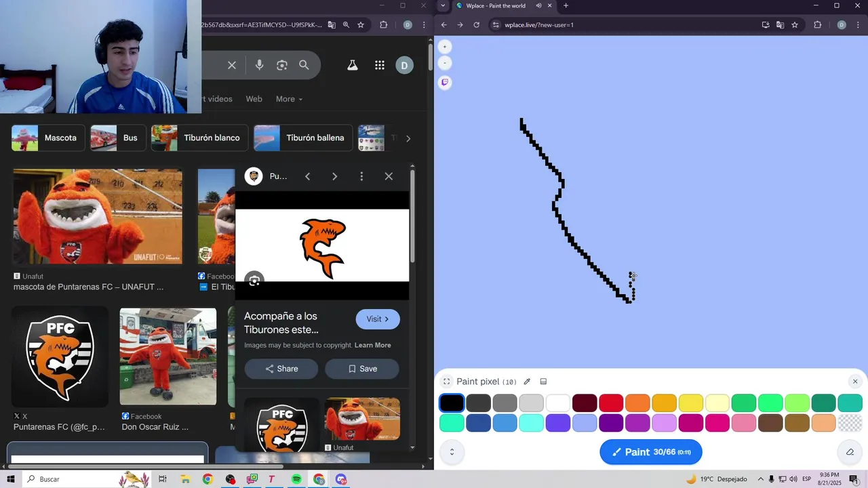The width and height of the screenshot is (868, 488).
Task: Click the Google search magnifier button
Action: pyautogui.click(x=304, y=65)
